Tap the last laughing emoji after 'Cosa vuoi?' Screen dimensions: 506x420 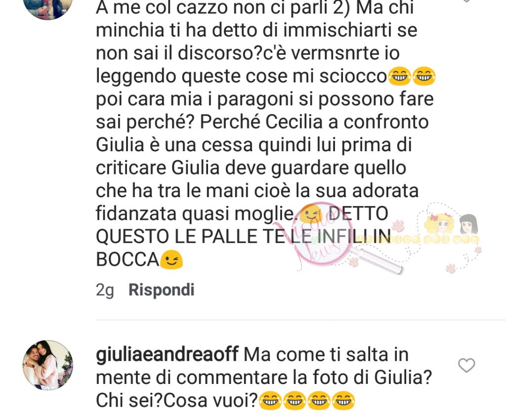pos(344,401)
